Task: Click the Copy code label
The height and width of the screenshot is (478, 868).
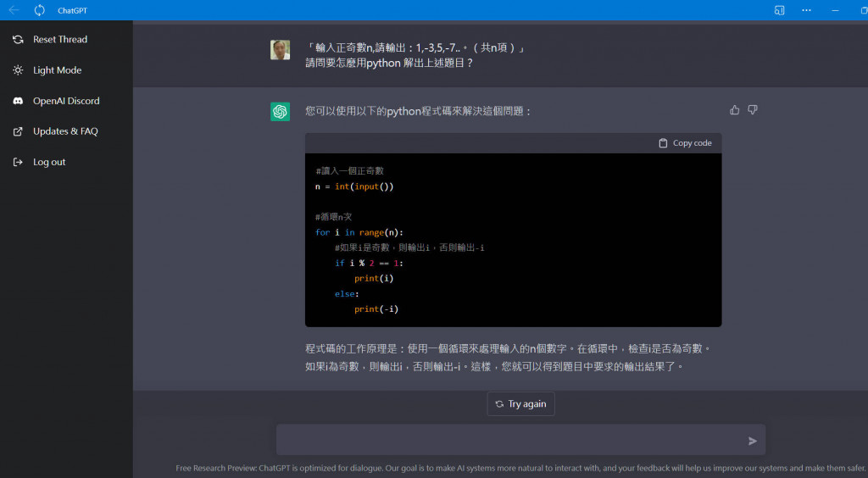Action: [x=692, y=143]
